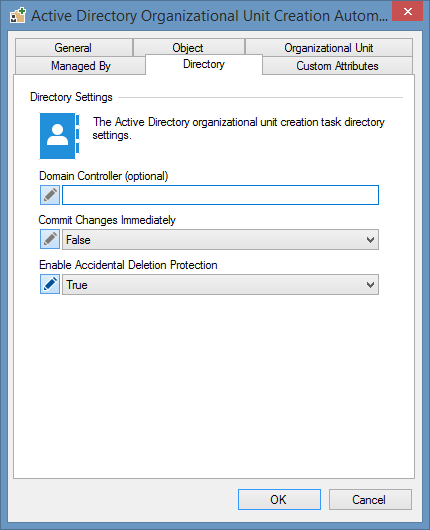Open the combo box showing True
The image size is (430, 530).
click(x=220, y=285)
